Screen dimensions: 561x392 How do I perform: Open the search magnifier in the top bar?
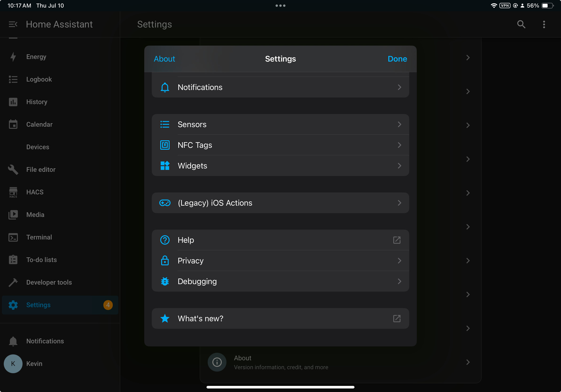click(521, 24)
